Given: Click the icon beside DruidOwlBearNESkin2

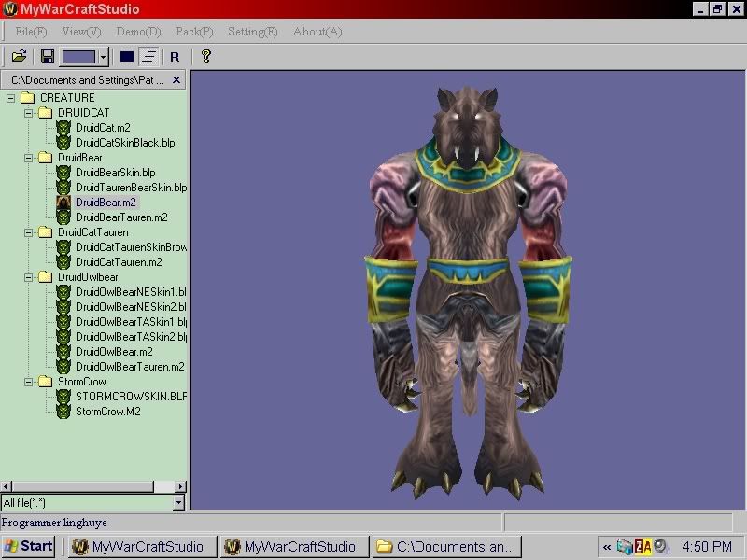Looking at the screenshot, I should pos(63,307).
